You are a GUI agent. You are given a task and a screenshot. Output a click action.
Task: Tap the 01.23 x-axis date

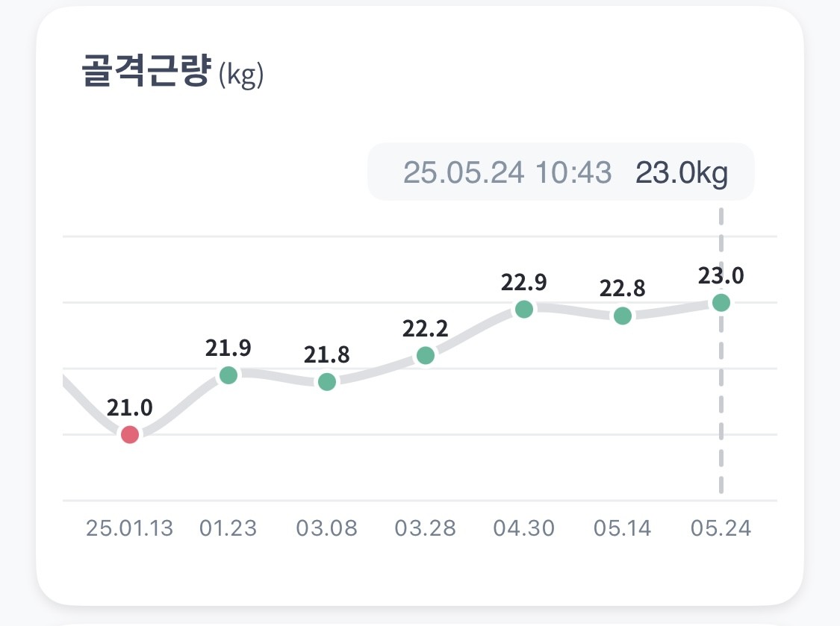tap(228, 529)
